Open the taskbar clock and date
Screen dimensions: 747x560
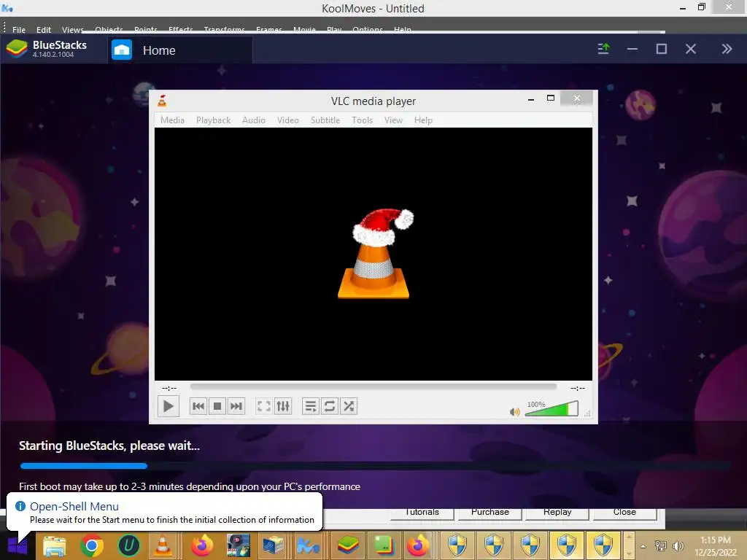[716, 546]
